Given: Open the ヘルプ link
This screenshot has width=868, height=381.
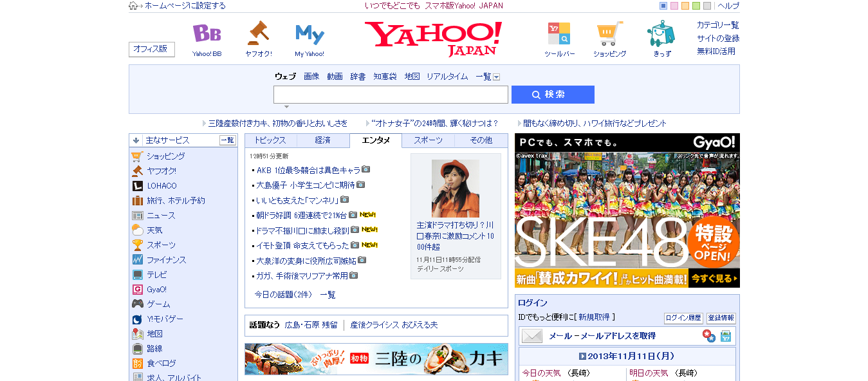Looking at the screenshot, I should coord(728,6).
